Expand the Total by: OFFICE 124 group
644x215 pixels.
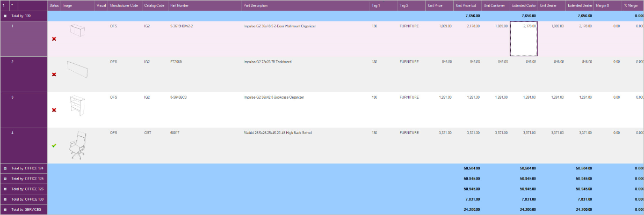(5, 168)
